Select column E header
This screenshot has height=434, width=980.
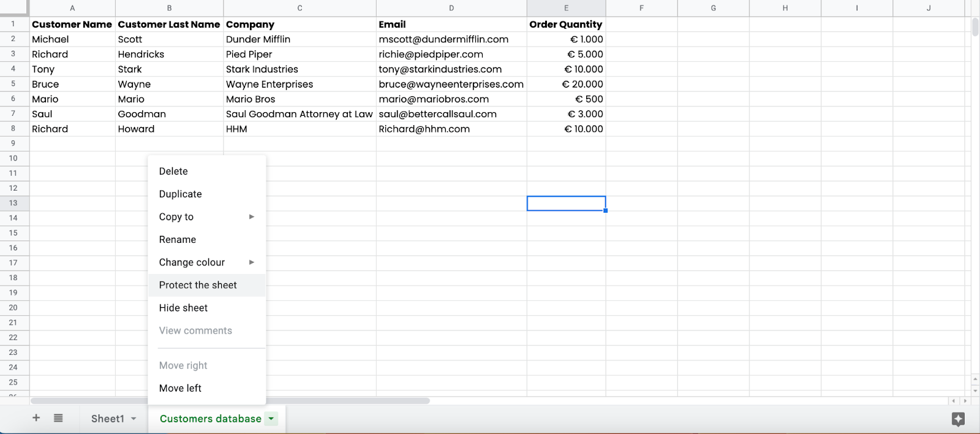tap(566, 8)
